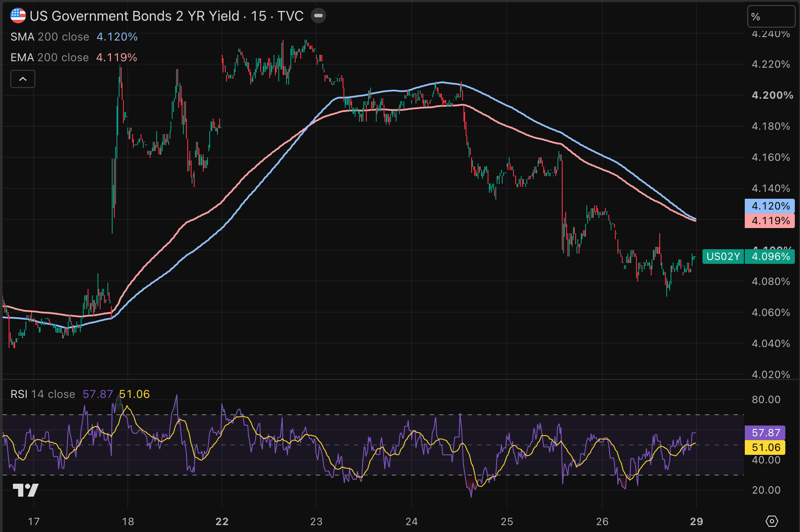Click the pink 4.119% price axis label
This screenshot has width=800, height=532.
tap(770, 221)
